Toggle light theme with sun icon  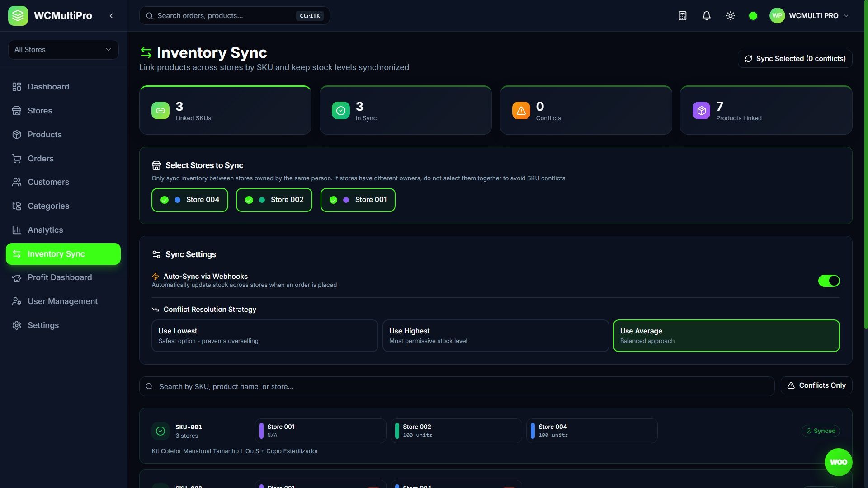(731, 16)
